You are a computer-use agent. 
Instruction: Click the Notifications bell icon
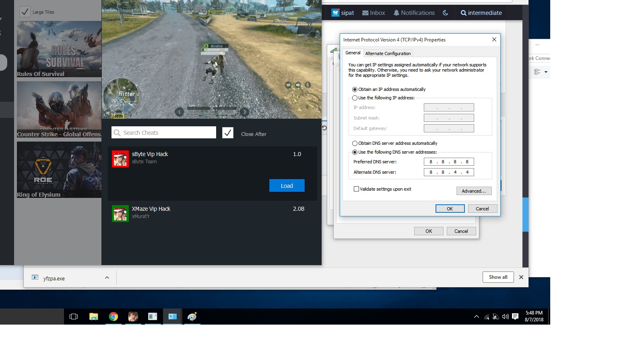[x=396, y=13]
